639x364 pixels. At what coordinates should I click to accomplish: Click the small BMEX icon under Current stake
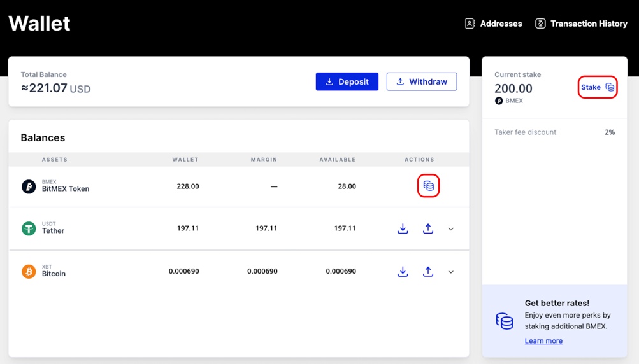point(499,101)
